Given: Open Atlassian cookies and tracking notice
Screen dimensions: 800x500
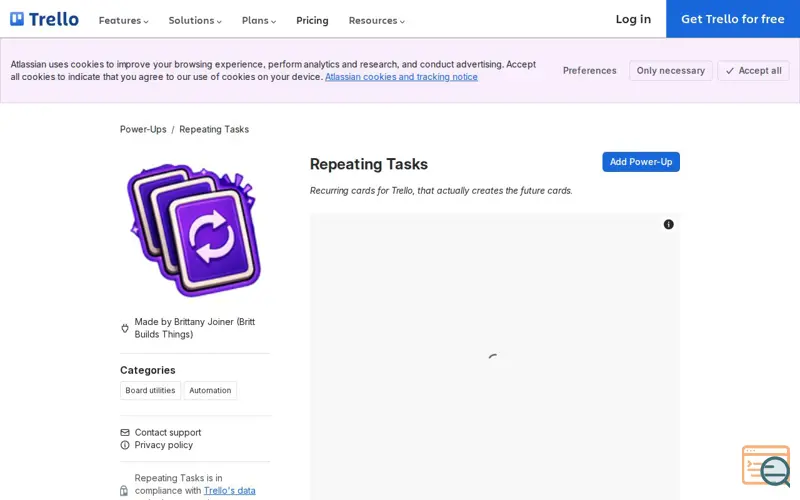Looking at the screenshot, I should (x=401, y=77).
